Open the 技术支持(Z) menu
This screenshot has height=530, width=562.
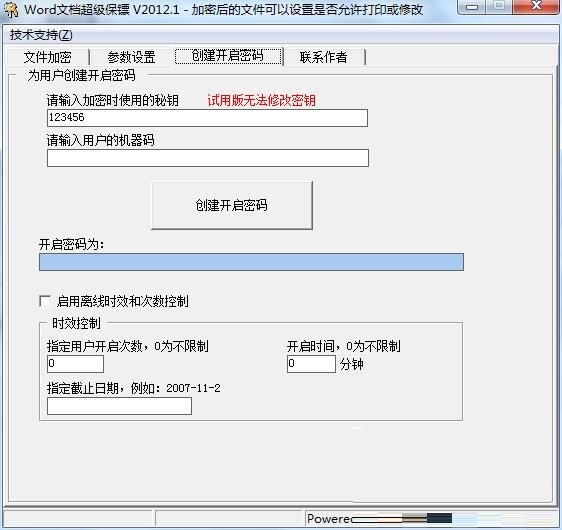[x=41, y=35]
